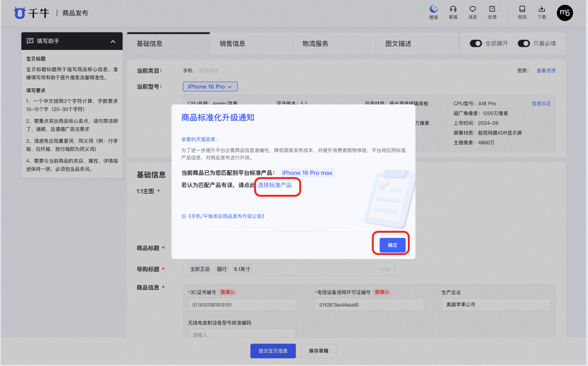Image resolution: width=588 pixels, height=366 pixels.
Task: Click 确定 in the upgrade notice dialog
Action: [392, 245]
